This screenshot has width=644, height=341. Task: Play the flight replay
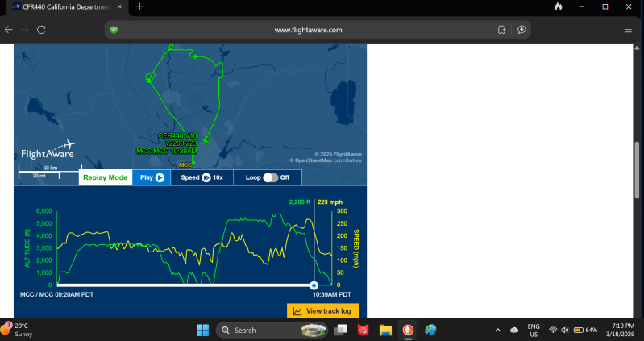(x=152, y=177)
